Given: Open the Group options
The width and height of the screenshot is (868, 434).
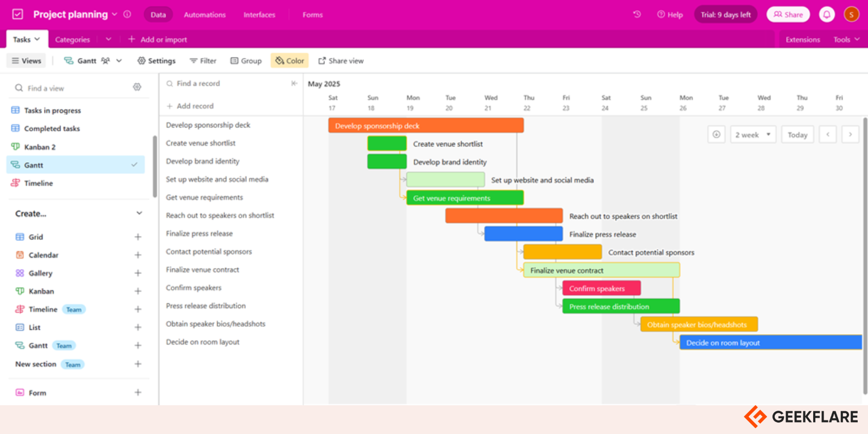Looking at the screenshot, I should [246, 61].
